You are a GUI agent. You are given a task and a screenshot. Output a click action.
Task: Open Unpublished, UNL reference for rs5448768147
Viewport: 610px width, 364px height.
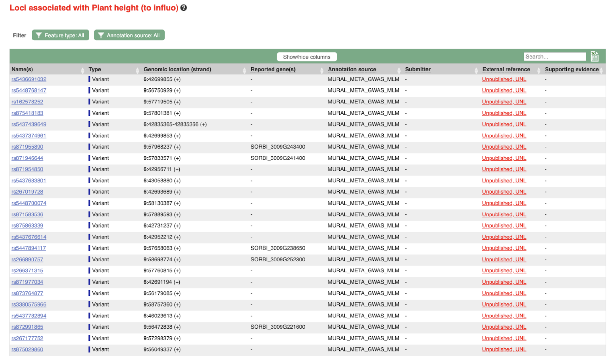click(x=504, y=90)
